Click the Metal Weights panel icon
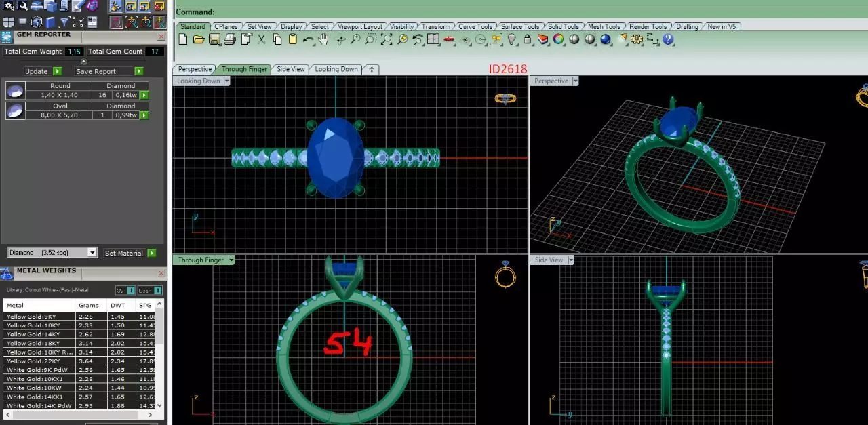 point(7,273)
